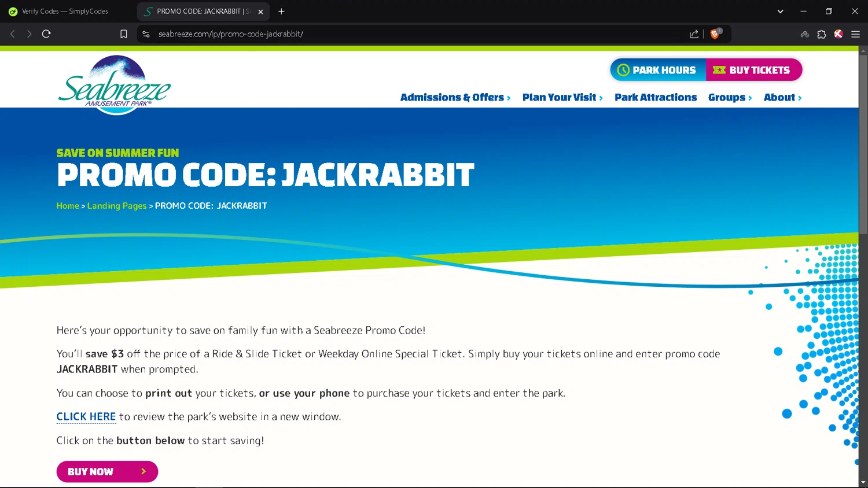Open a new tab with plus icon
Screen dimensions: 868x488
tap(281, 11)
